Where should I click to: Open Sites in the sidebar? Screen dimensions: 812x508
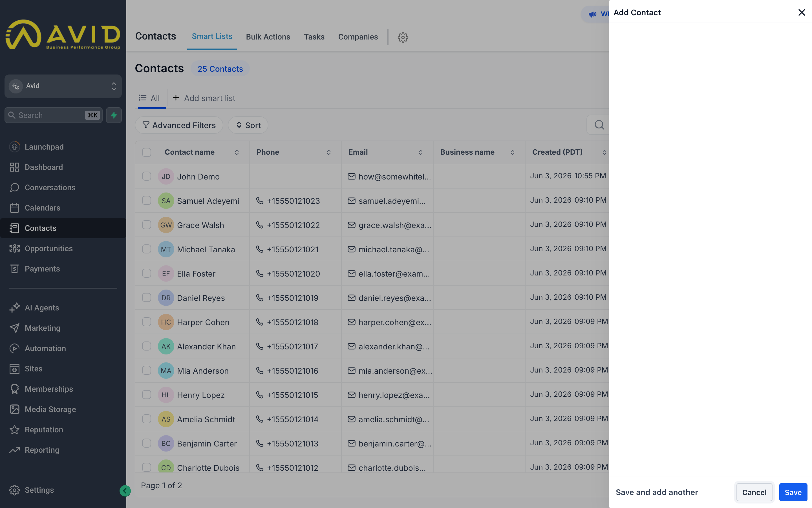63,369
